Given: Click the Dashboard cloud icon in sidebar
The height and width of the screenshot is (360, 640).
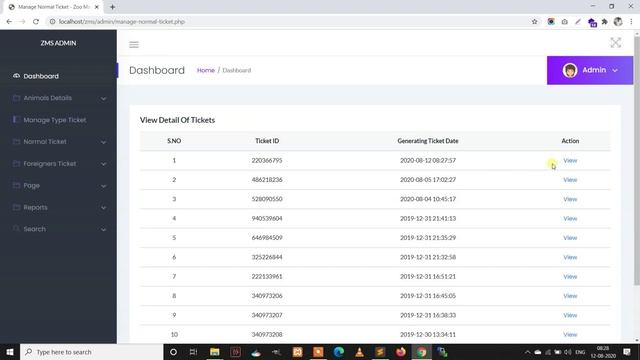Looking at the screenshot, I should coord(16,76).
